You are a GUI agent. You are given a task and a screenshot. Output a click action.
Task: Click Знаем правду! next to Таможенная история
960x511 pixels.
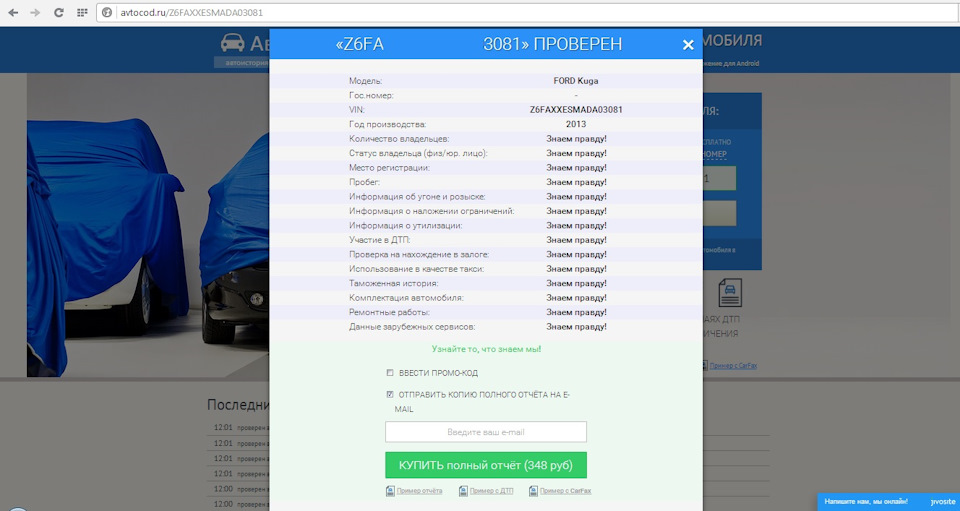[576, 283]
